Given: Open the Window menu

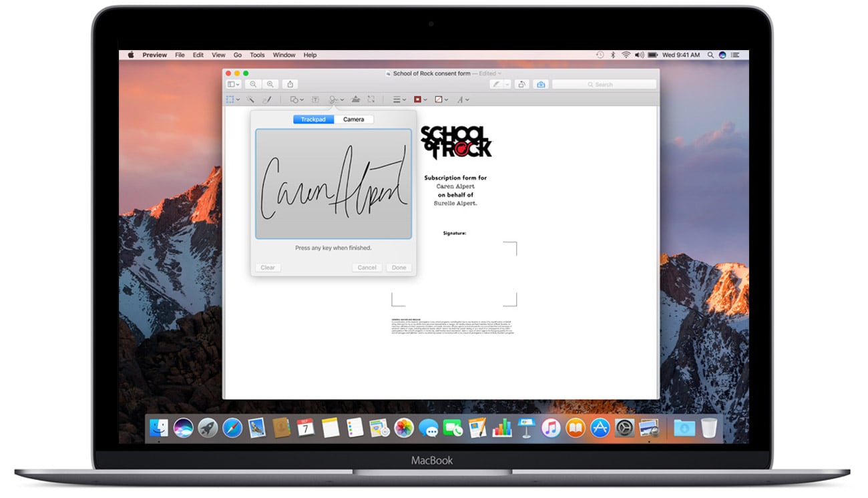Looking at the screenshot, I should tap(284, 55).
